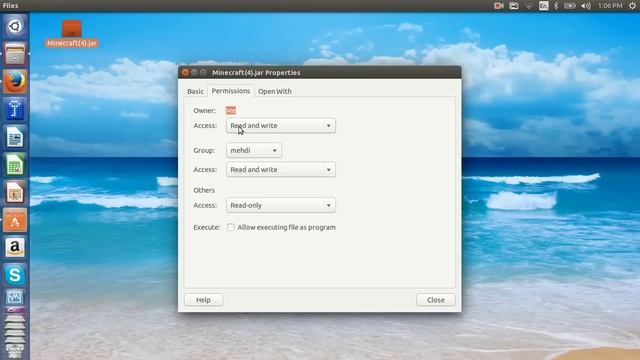Open LibreOffice Calc from the launcher

point(15,164)
